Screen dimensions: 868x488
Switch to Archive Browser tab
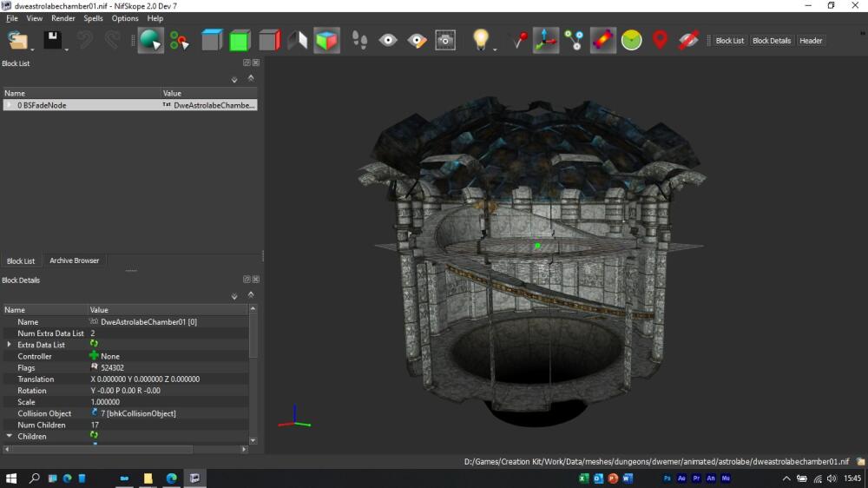pos(74,260)
